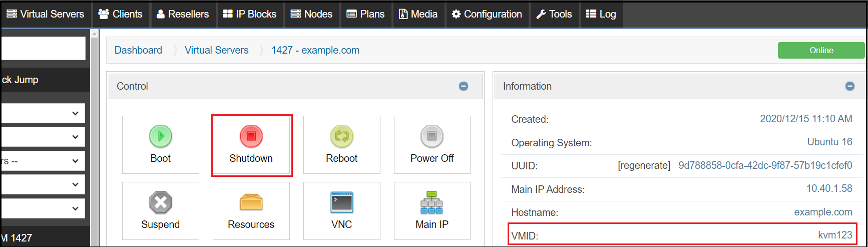The height and width of the screenshot is (247, 868).
Task: Expand the last sidebar dropdown
Action: [x=44, y=208]
